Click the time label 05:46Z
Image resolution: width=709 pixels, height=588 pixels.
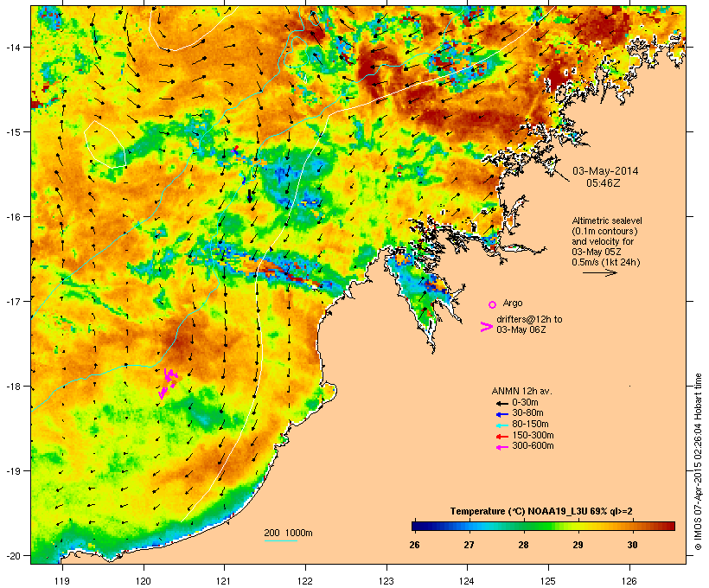pos(604,183)
